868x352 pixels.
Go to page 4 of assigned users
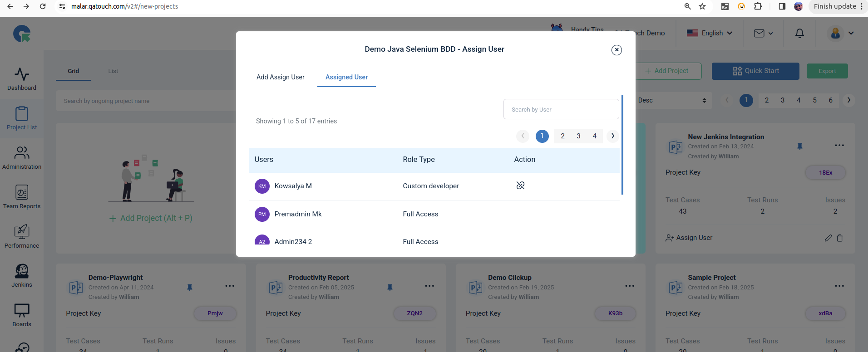[595, 136]
